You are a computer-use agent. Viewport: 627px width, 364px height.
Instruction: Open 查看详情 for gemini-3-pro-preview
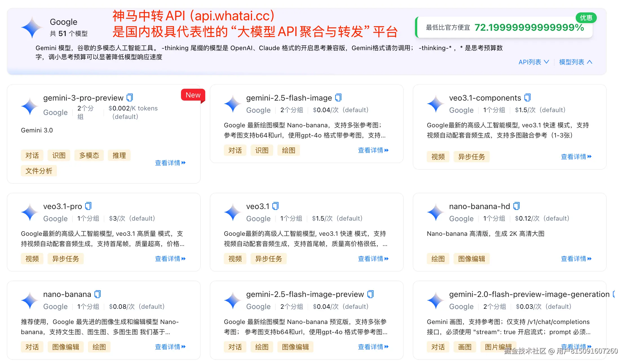click(170, 163)
